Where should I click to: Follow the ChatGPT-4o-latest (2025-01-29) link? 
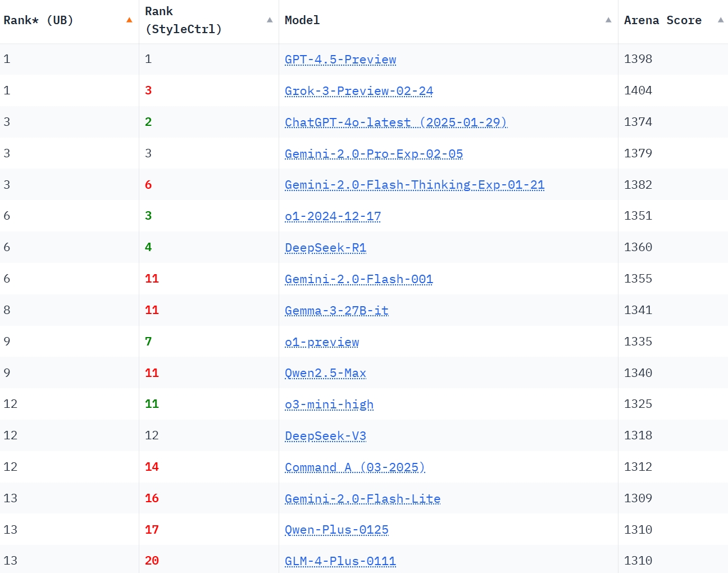pyautogui.click(x=396, y=122)
